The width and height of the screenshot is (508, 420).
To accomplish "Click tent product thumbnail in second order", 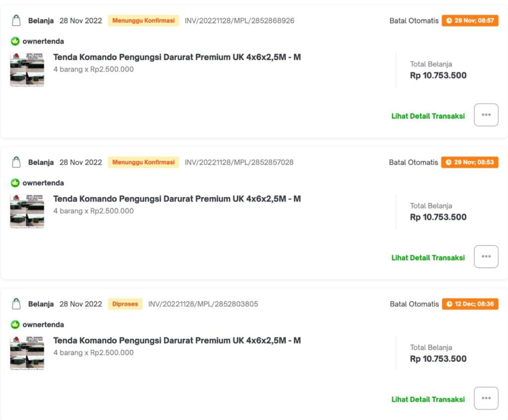I will click(x=27, y=211).
